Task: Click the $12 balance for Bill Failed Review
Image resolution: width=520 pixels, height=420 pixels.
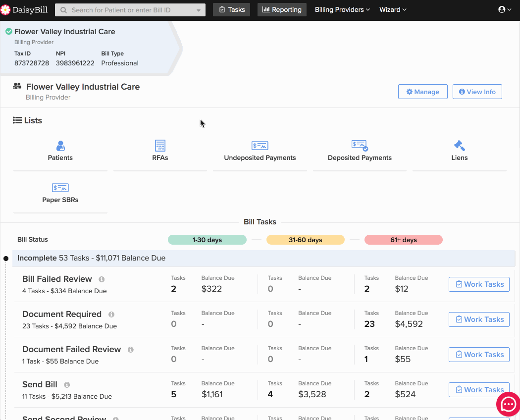Action: (402, 289)
